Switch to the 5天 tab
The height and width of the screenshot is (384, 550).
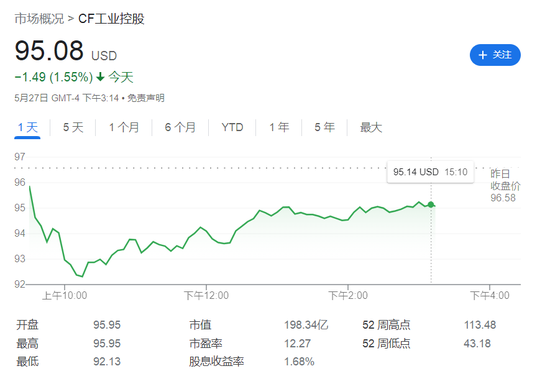coord(73,127)
